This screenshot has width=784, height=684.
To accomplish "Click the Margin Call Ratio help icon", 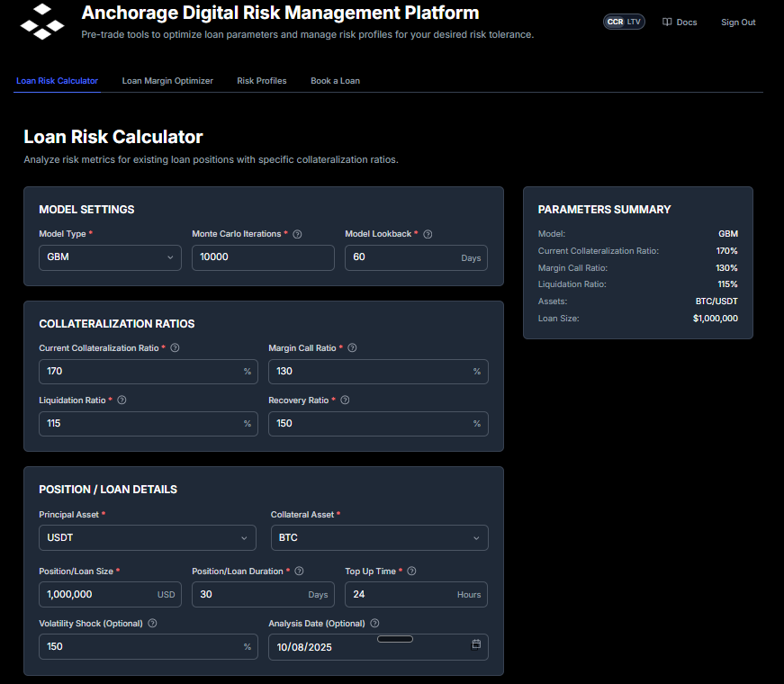I will tap(351, 348).
